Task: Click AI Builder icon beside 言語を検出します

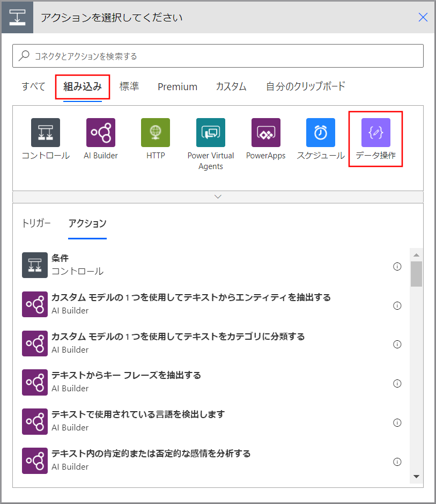Action: (x=35, y=422)
